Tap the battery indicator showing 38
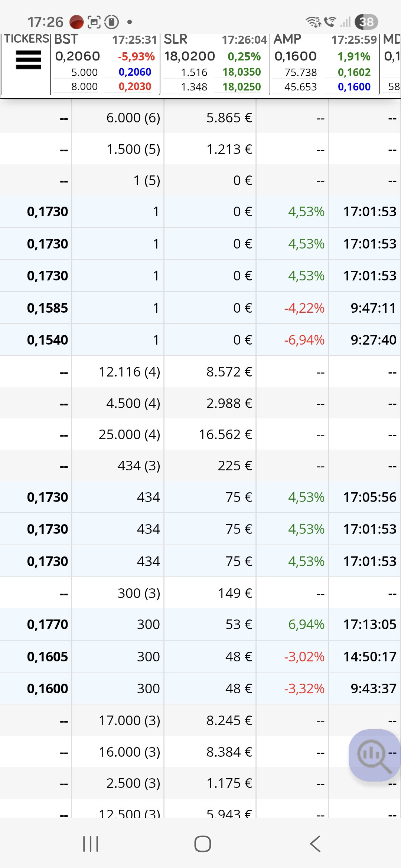The image size is (401, 868). click(x=366, y=22)
